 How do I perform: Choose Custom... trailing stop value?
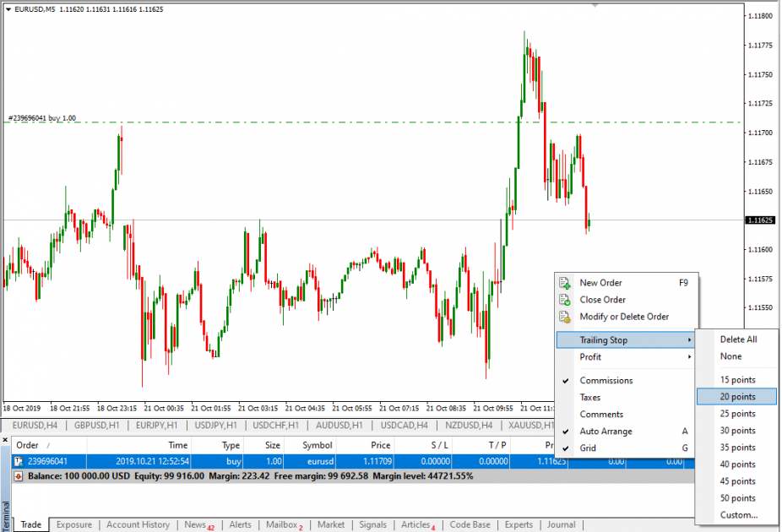[x=736, y=516]
